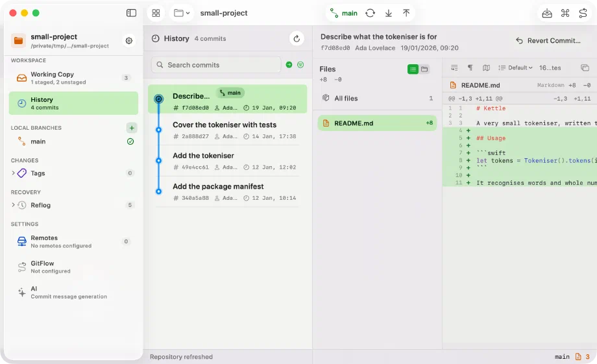Open the folder dropdown in toolbar
Screen dimensions: 597x364
click(182, 13)
